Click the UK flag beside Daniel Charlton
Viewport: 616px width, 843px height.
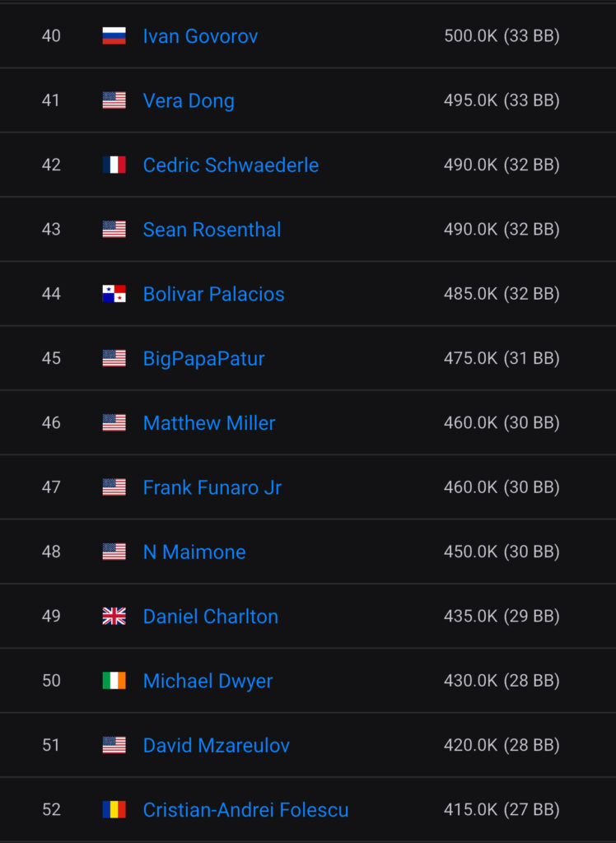(x=114, y=617)
